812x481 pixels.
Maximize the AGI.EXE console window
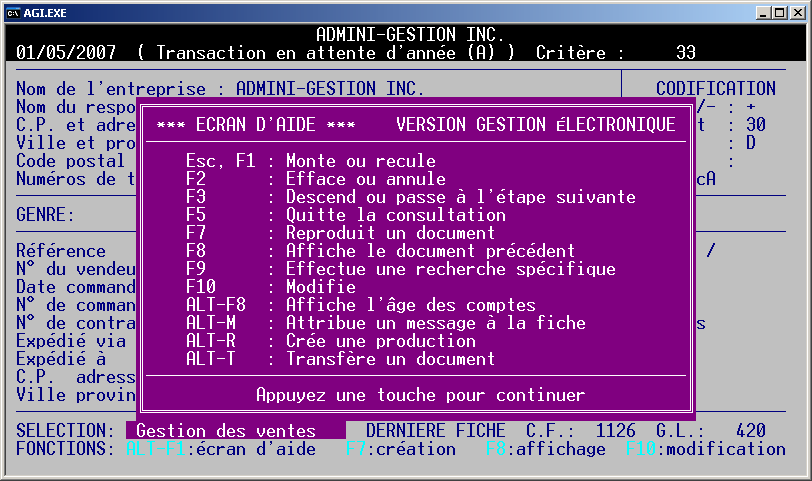point(775,12)
